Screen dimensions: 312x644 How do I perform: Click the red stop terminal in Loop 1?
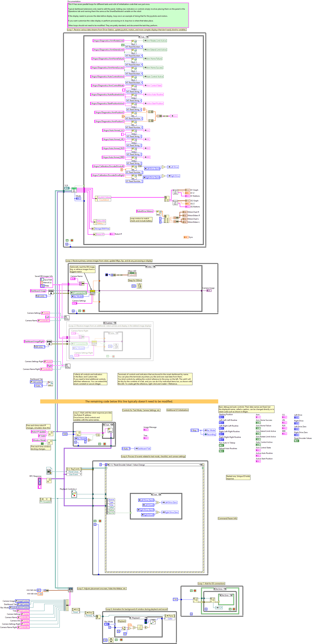tap(72, 240)
